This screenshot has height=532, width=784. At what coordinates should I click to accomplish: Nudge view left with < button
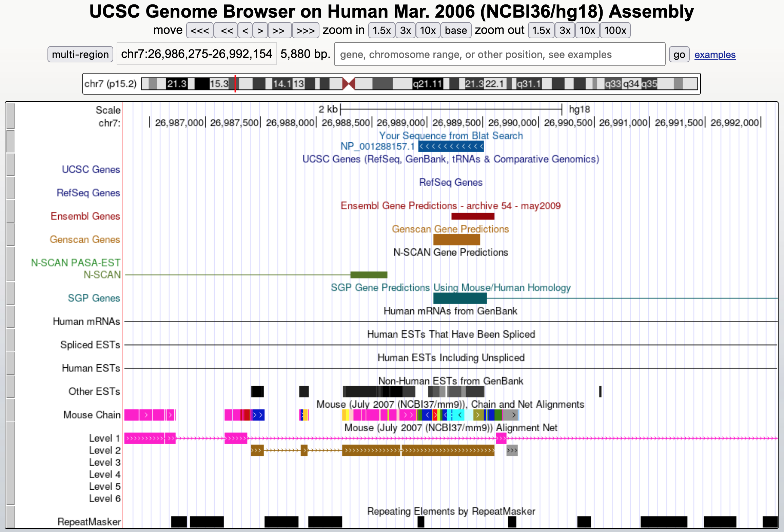point(245,30)
